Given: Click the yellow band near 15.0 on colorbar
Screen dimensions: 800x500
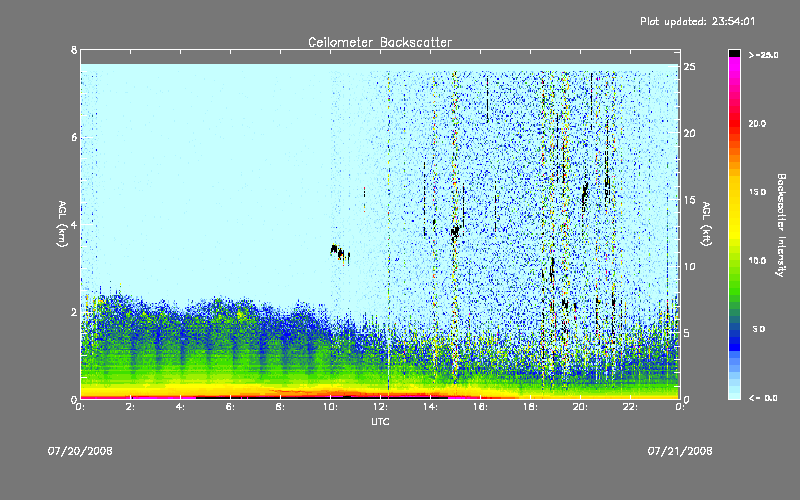Looking at the screenshot, I should click(734, 192).
